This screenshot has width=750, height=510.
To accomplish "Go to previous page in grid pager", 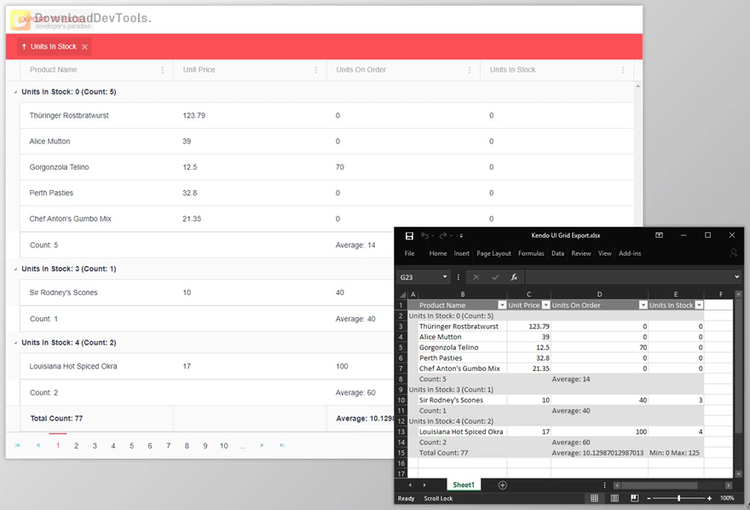I will [38, 445].
